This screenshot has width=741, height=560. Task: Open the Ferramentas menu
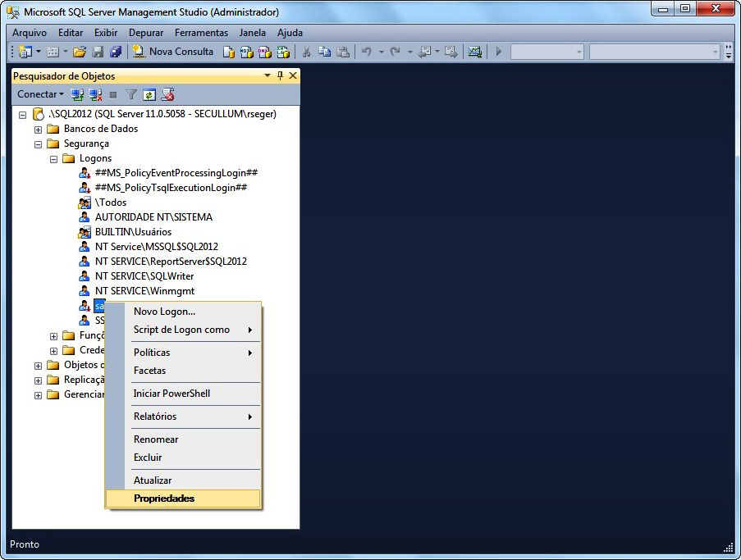pyautogui.click(x=201, y=33)
